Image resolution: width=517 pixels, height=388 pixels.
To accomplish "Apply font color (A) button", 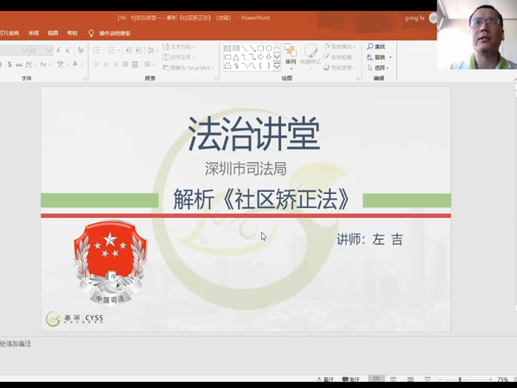I will 75,64.
